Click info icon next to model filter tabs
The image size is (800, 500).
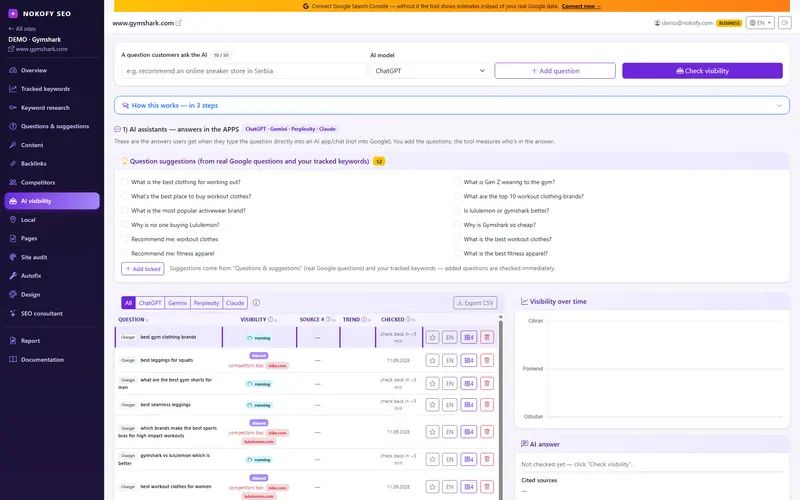pyautogui.click(x=256, y=303)
